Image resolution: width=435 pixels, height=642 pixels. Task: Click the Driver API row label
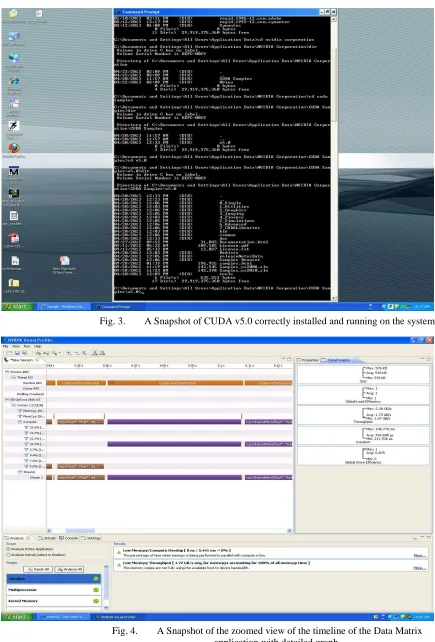pyautogui.click(x=33, y=388)
